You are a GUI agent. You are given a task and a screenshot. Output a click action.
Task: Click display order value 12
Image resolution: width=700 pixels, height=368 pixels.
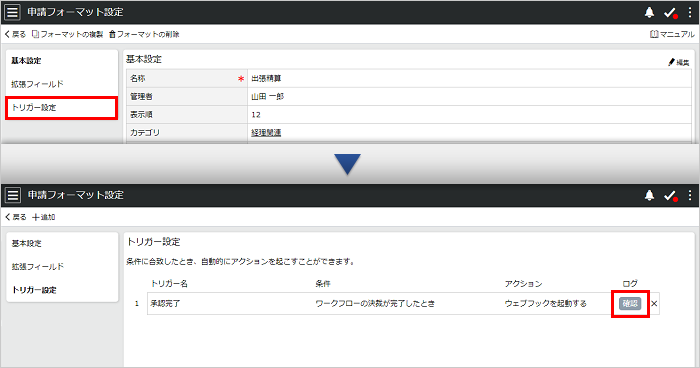tap(256, 115)
